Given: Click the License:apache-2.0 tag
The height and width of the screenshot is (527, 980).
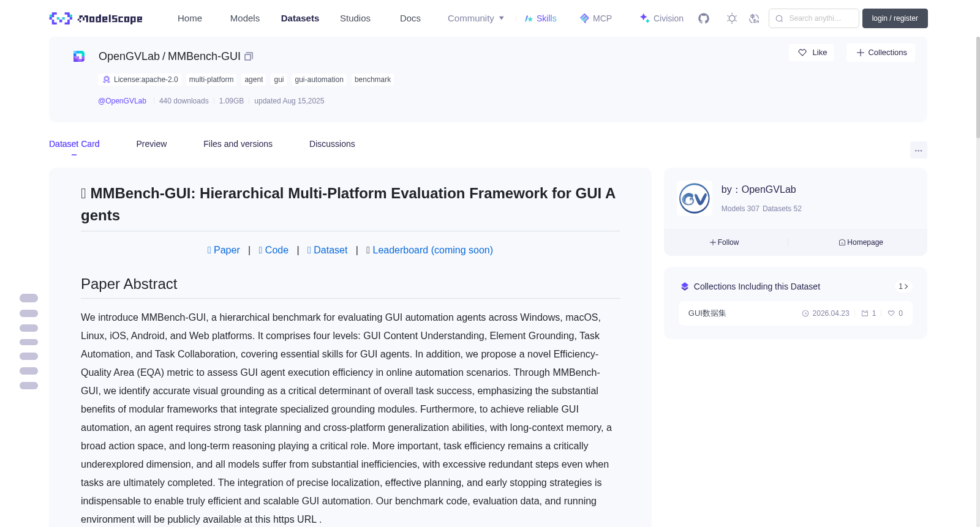Looking at the screenshot, I should click(x=140, y=80).
